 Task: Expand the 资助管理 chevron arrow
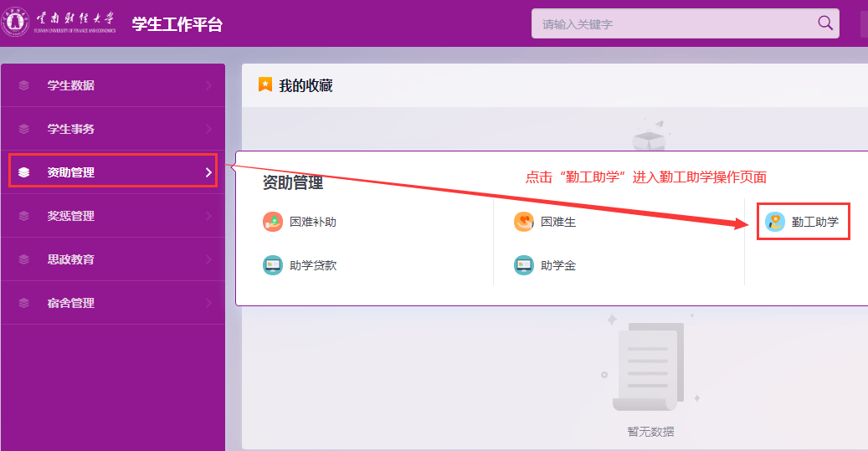click(208, 172)
